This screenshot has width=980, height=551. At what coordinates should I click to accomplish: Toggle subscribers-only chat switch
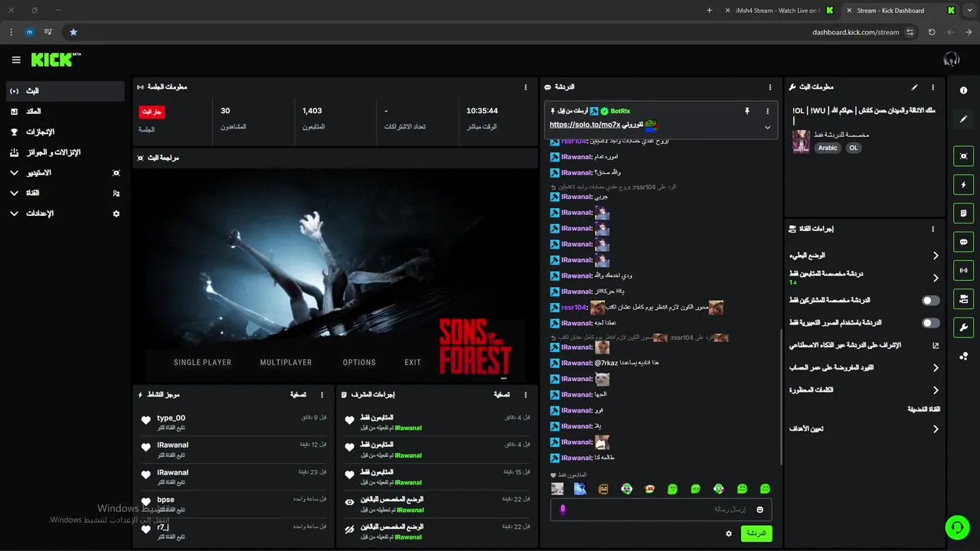(x=931, y=301)
